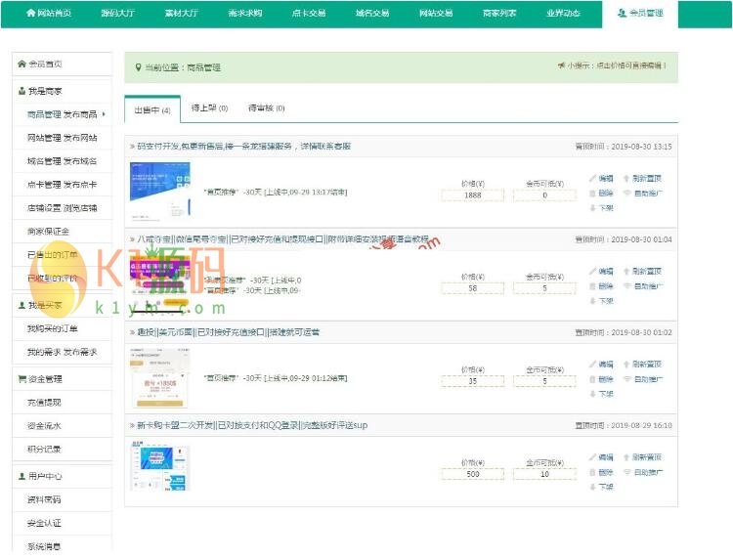Click the home icon next to 会员首页
The height and width of the screenshot is (560, 733).
(22, 64)
